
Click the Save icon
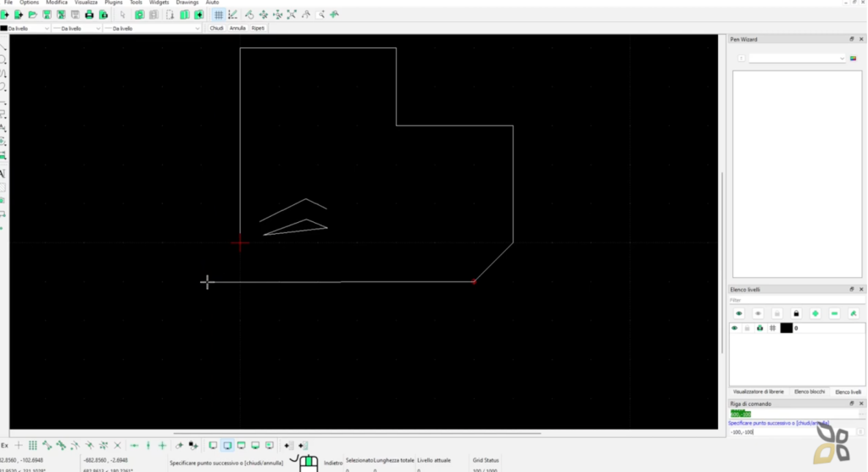[47, 14]
